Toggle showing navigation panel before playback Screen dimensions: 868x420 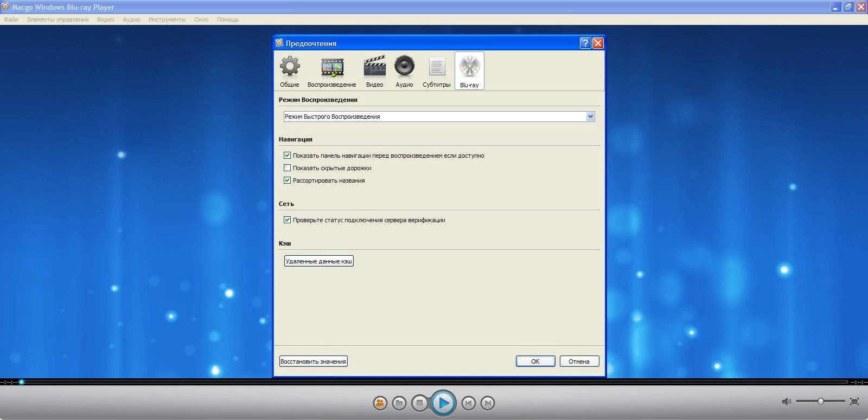(x=288, y=156)
